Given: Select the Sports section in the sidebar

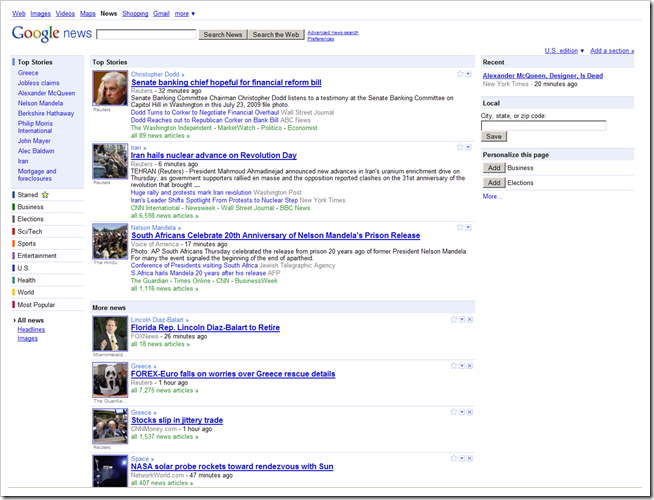Looking at the screenshot, I should point(27,244).
